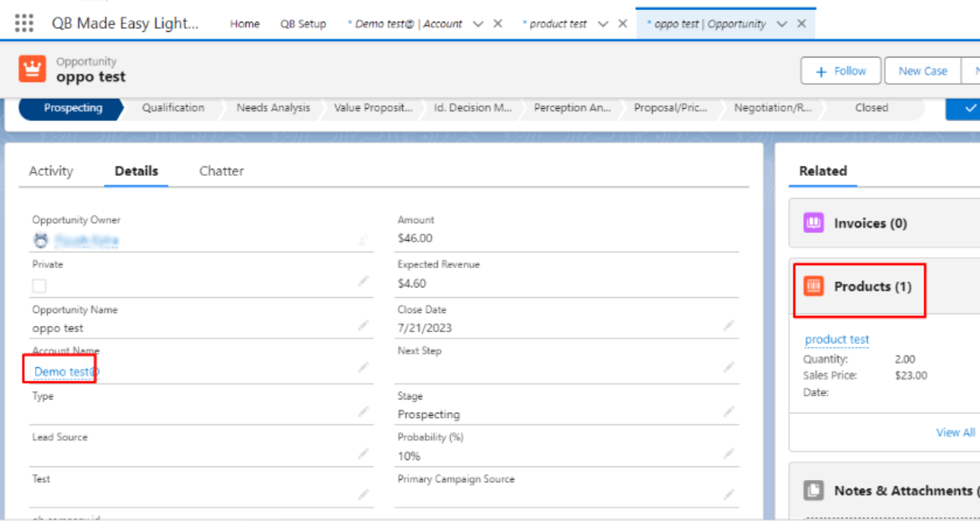Image resolution: width=980 pixels, height=521 pixels.
Task: Open the Chatter tab
Action: coord(222,171)
